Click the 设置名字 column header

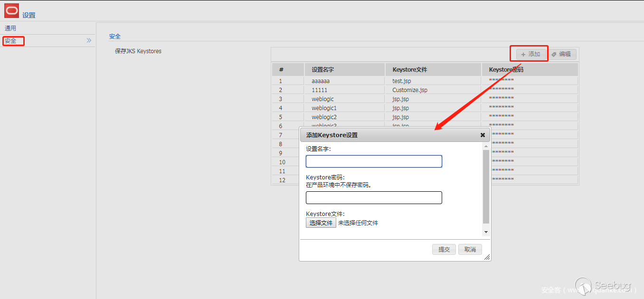pos(323,70)
